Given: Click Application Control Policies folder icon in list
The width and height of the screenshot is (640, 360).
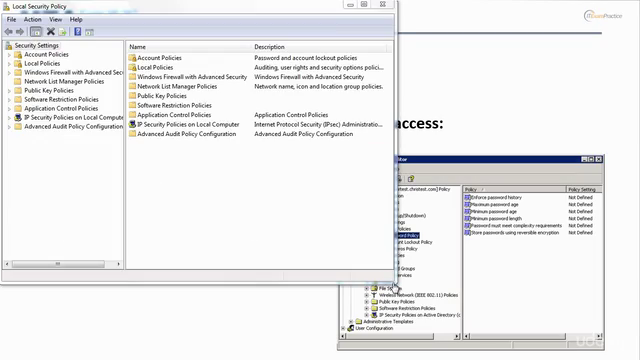Looking at the screenshot, I should (x=132, y=115).
